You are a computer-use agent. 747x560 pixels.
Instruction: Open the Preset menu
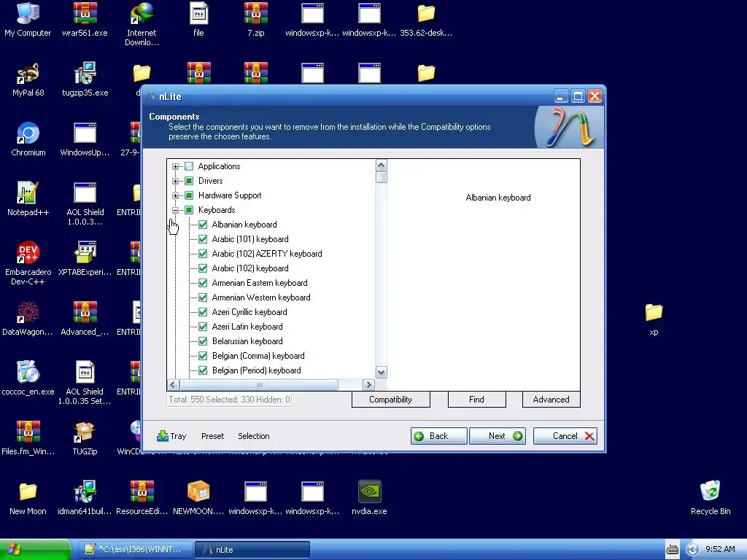point(212,436)
